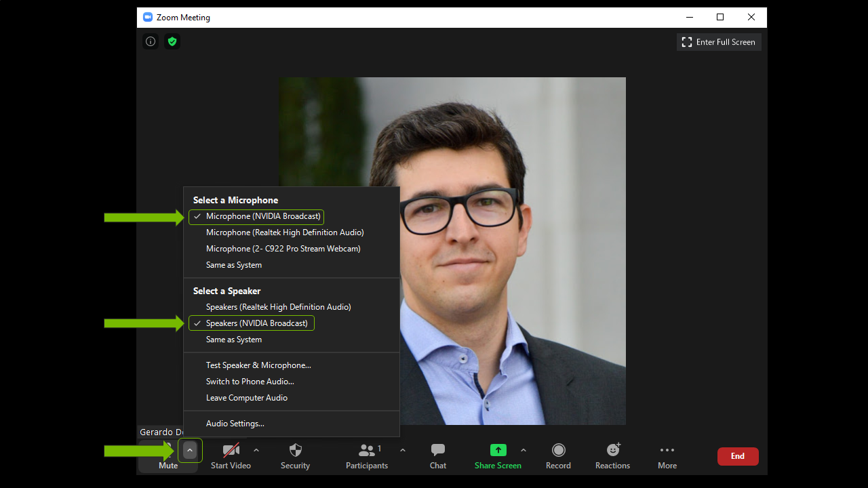Click the green encryption shield icon
Image resolution: width=868 pixels, height=488 pixels.
(x=172, y=41)
